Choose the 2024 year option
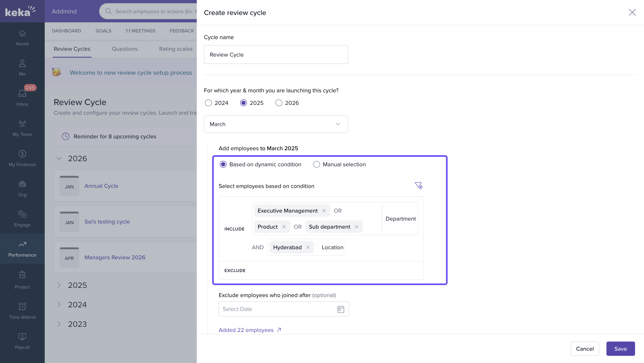The image size is (644, 363). click(x=208, y=103)
